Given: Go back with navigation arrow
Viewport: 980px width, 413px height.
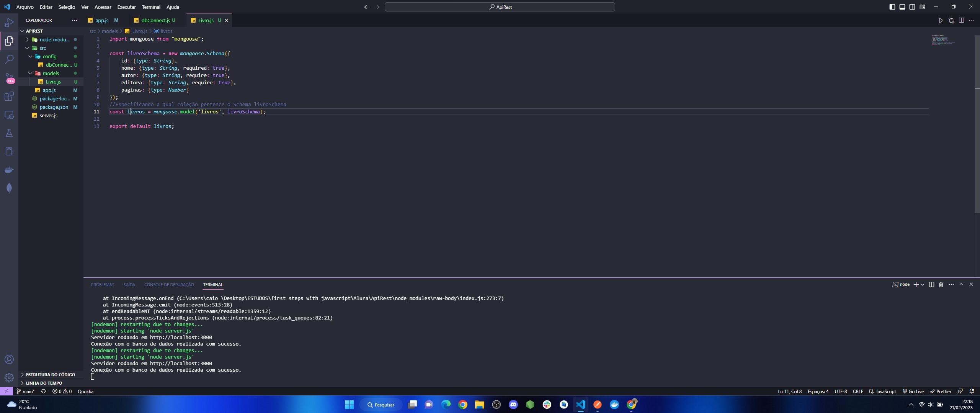Looking at the screenshot, I should point(366,7).
